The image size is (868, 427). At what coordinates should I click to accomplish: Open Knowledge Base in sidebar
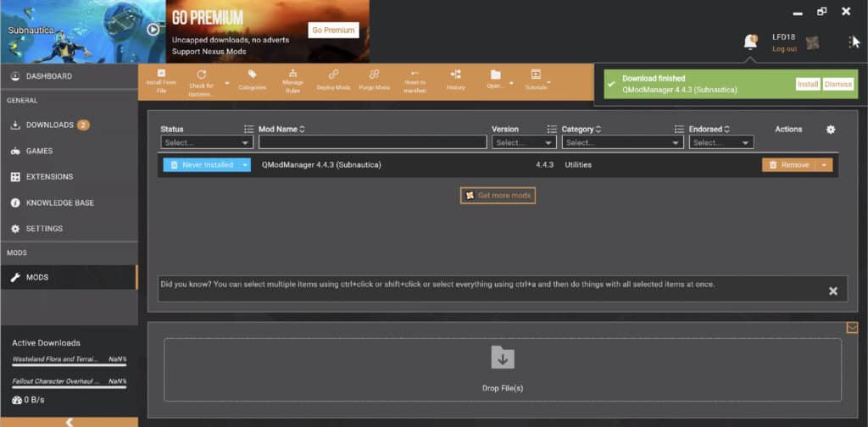tap(70, 203)
